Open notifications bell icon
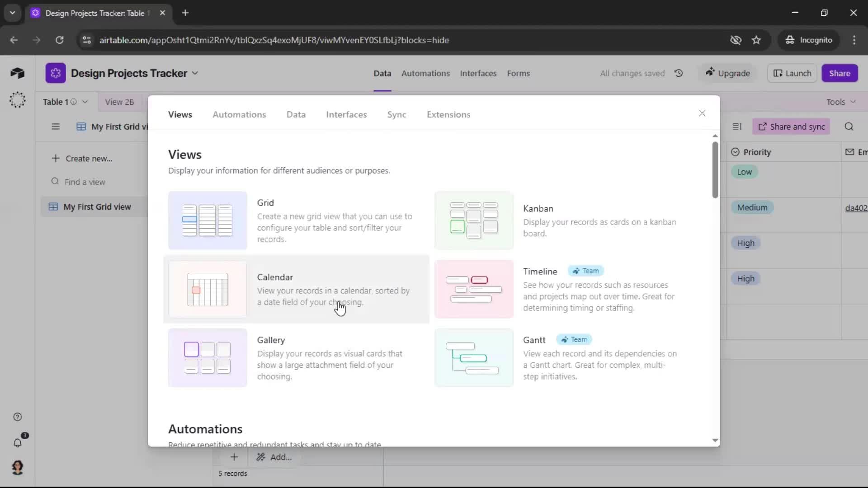Viewport: 868px width, 488px height. point(18,443)
